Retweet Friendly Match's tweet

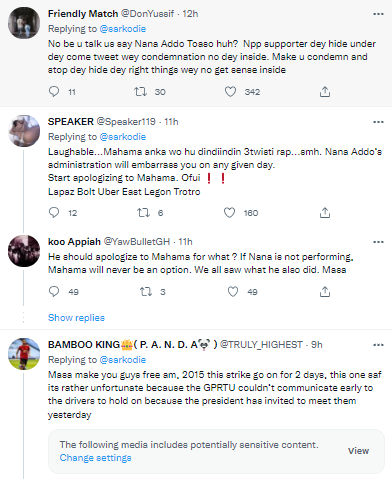[140, 91]
